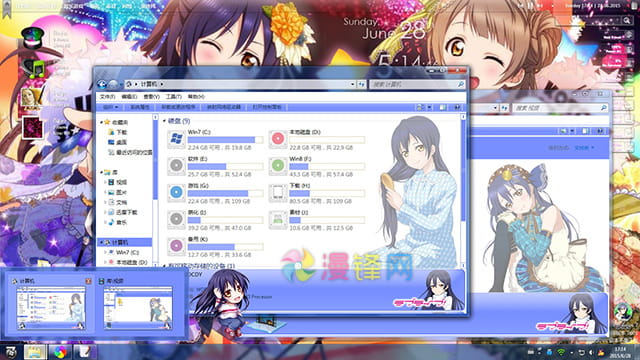Click 映射网络驱动器 toolbar button
This screenshot has width=640, height=360.
click(224, 107)
